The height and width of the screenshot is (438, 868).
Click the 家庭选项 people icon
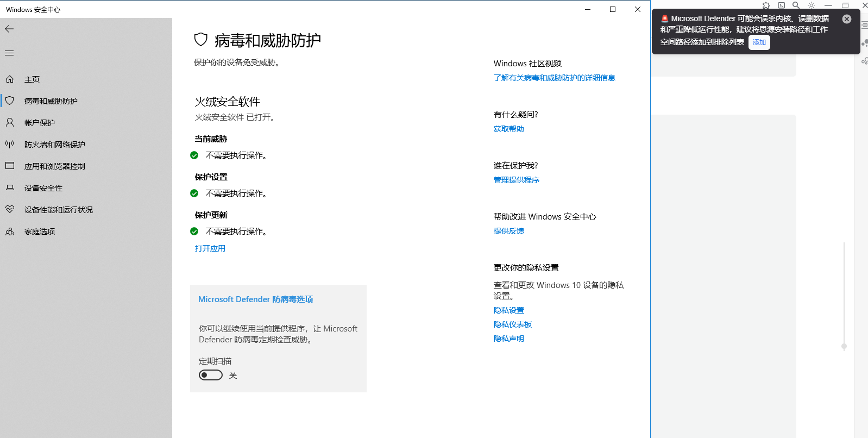click(10, 231)
